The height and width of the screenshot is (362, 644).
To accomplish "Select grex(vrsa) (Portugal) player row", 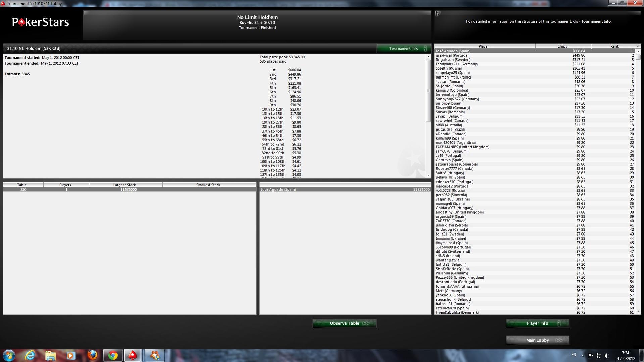I will coord(535,55).
